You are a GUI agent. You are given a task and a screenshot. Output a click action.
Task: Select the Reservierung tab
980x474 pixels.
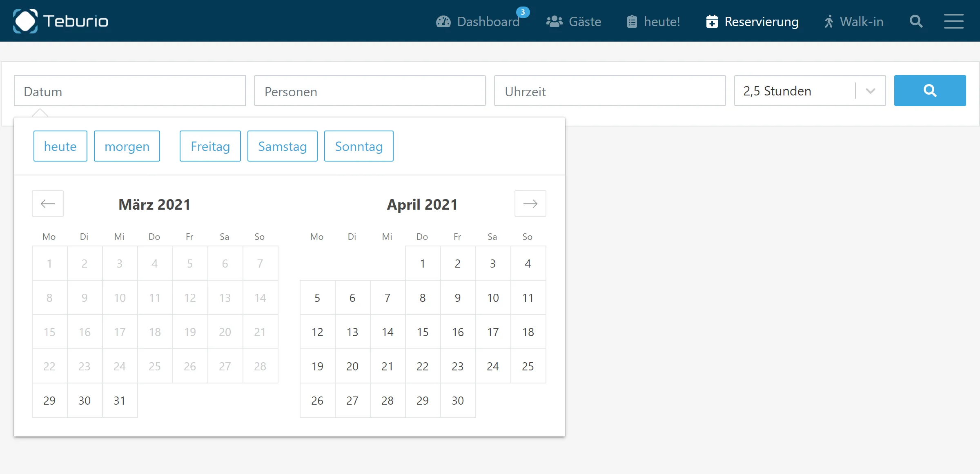point(752,21)
